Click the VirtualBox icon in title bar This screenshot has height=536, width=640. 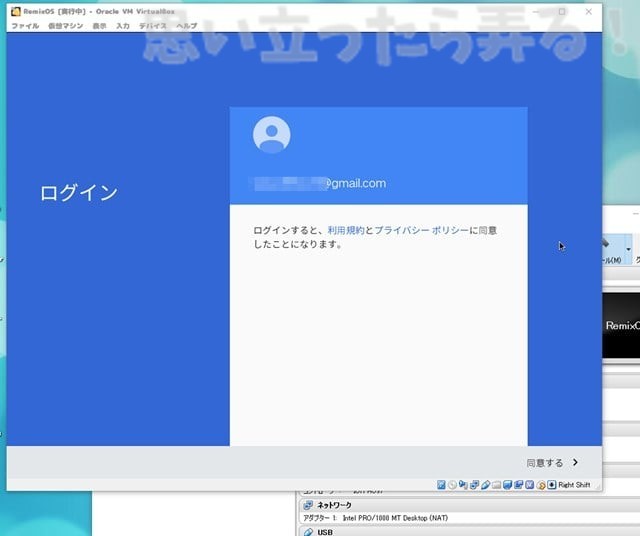point(16,11)
